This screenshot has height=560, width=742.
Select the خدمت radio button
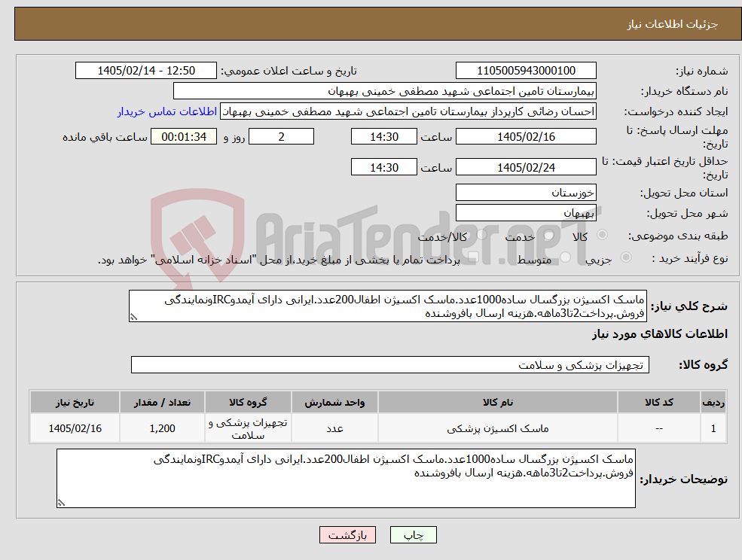pyautogui.click(x=549, y=235)
